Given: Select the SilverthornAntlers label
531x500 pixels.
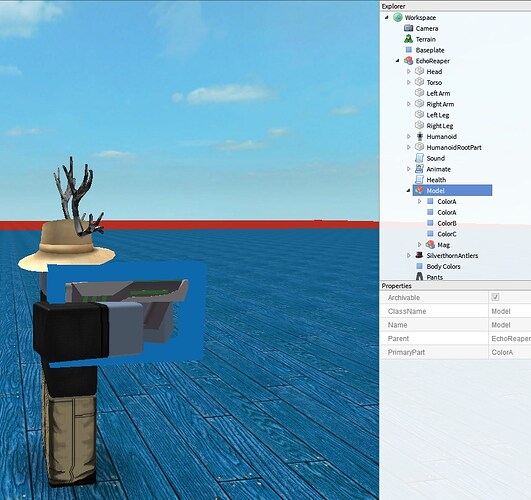Looking at the screenshot, I should (x=452, y=256).
